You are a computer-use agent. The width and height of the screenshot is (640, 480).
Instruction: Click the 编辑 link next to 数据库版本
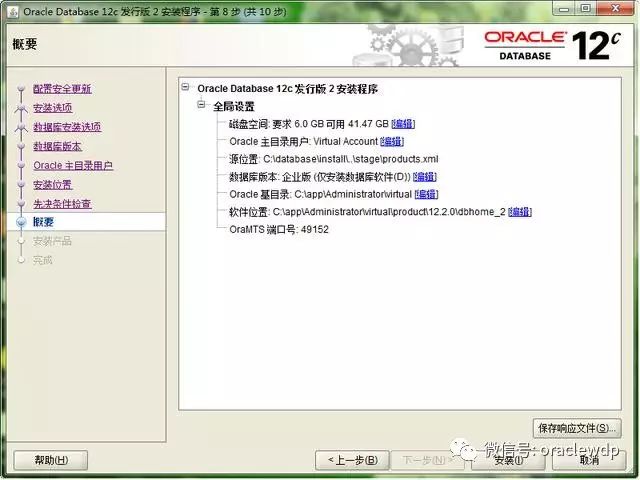pos(425,177)
